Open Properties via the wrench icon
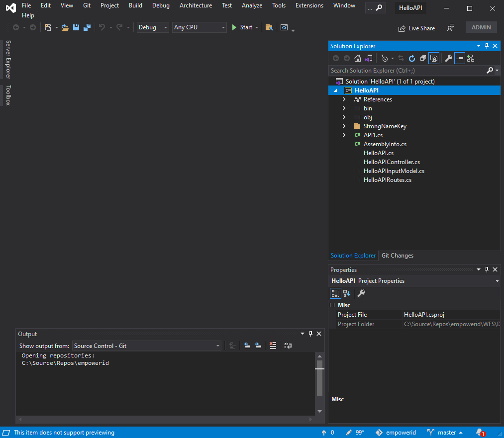The image size is (504, 438). (448, 58)
